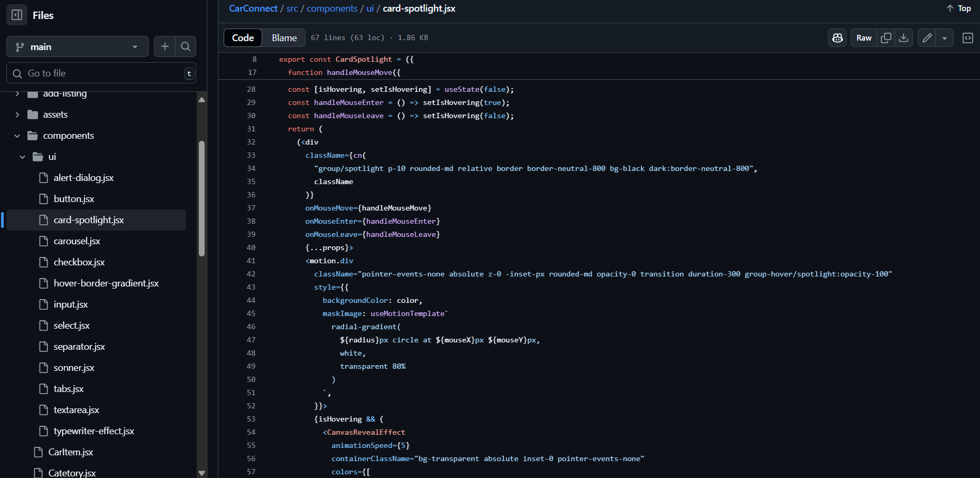Click the file icon beside carousel.jsx
Screen dimensions: 980x478
44,241
